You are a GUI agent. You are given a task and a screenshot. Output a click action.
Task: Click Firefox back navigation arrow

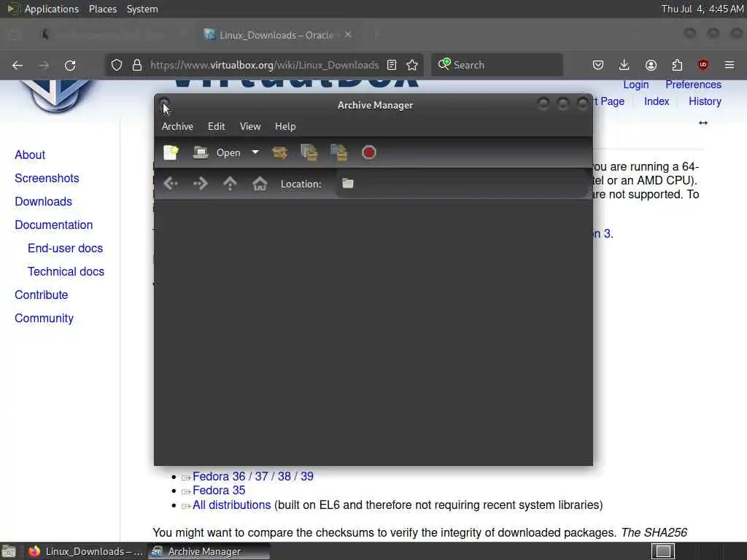click(x=18, y=65)
